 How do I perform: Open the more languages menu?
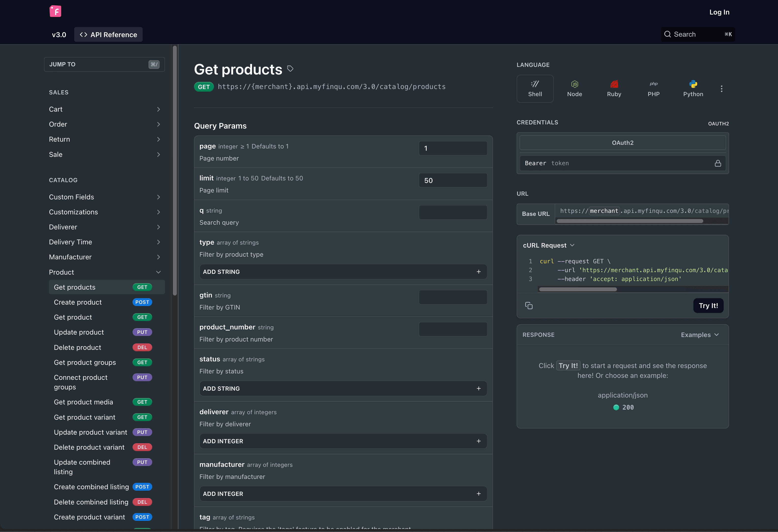(722, 89)
